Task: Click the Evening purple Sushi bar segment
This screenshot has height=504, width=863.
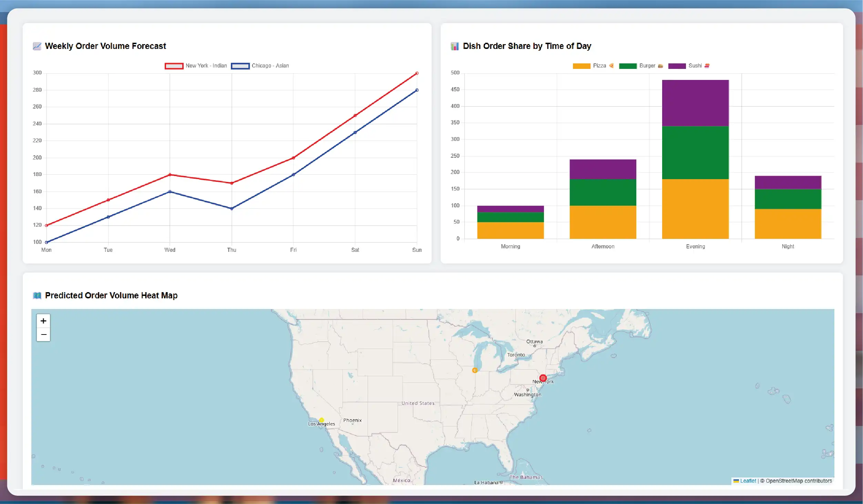Action: tap(695, 103)
